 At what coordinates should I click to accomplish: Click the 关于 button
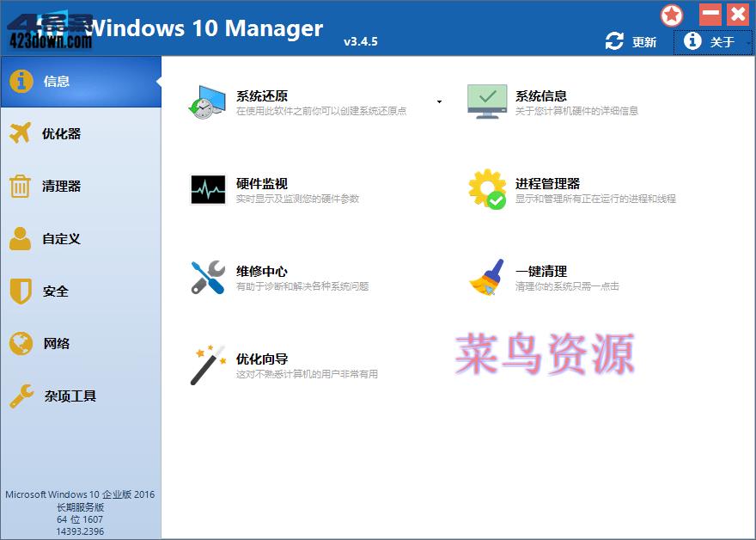[x=720, y=40]
